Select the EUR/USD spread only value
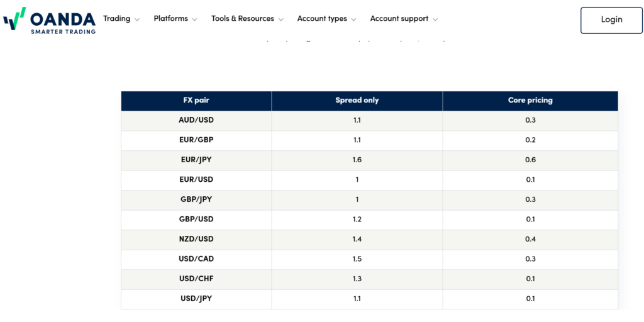This screenshot has height=322, width=644. [x=357, y=180]
